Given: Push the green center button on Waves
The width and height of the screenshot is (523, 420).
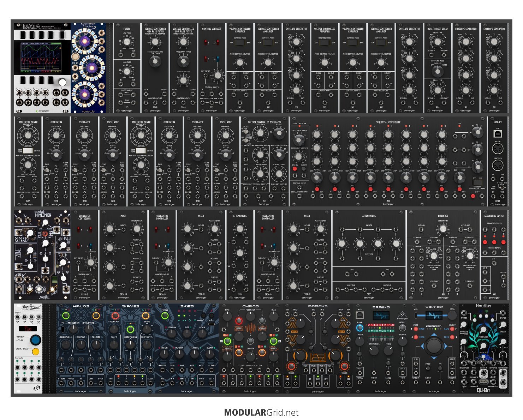Looking at the screenshot, I should click(x=130, y=330).
